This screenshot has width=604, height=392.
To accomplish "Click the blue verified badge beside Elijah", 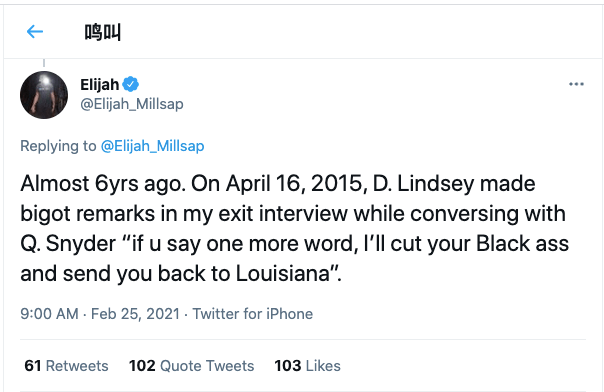I will 131,84.
